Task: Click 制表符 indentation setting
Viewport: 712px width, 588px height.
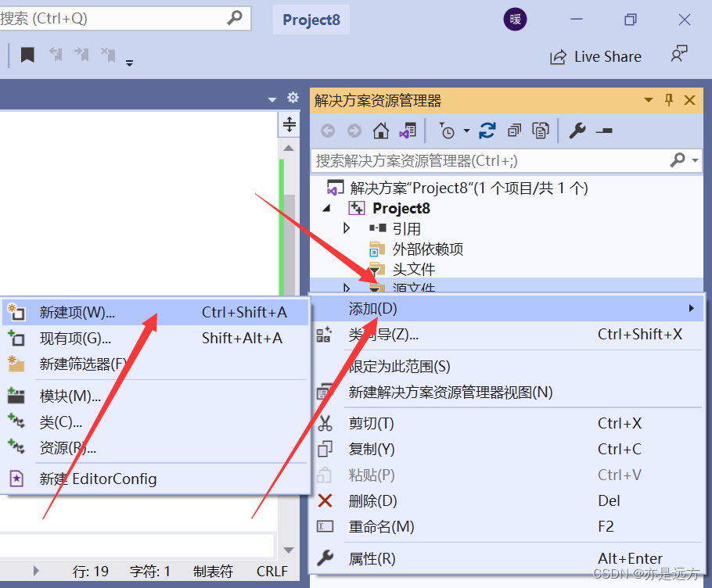Action: tap(213, 572)
